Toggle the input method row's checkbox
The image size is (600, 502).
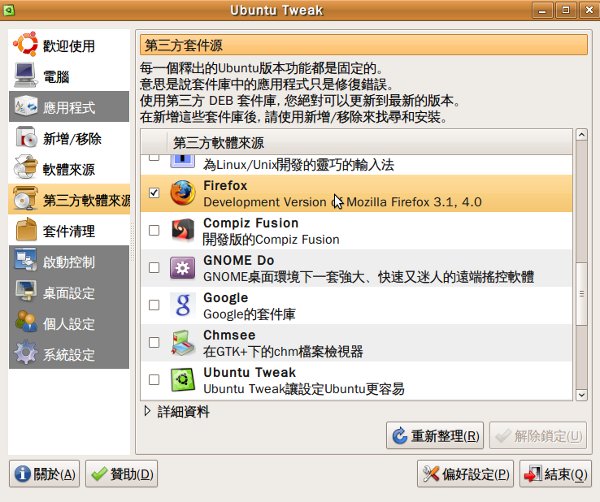click(154, 157)
